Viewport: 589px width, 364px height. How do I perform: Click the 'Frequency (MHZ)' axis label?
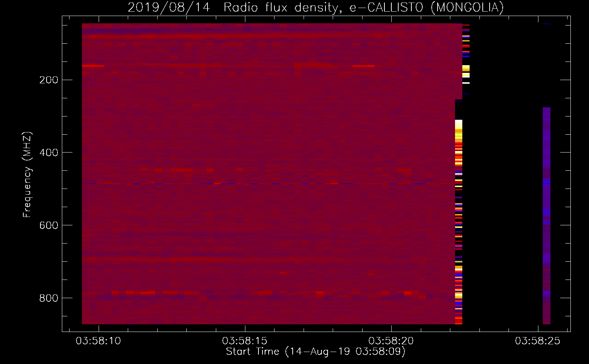click(27, 174)
